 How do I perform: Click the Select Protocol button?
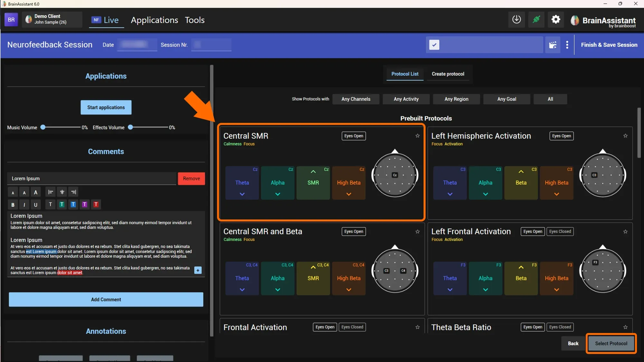click(611, 343)
